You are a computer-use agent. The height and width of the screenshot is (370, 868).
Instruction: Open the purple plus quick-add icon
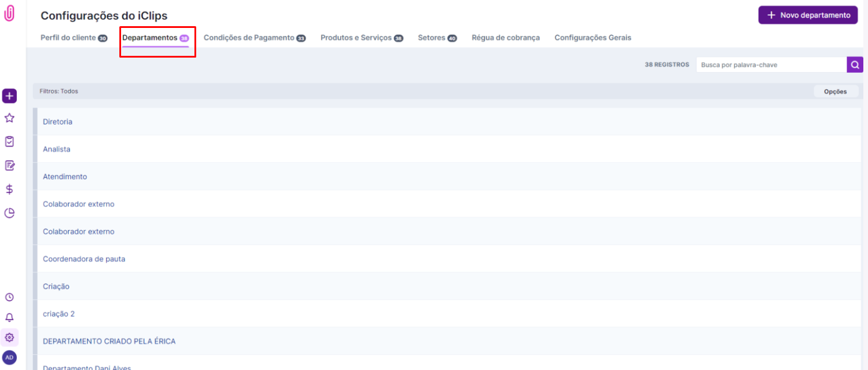[x=9, y=96]
